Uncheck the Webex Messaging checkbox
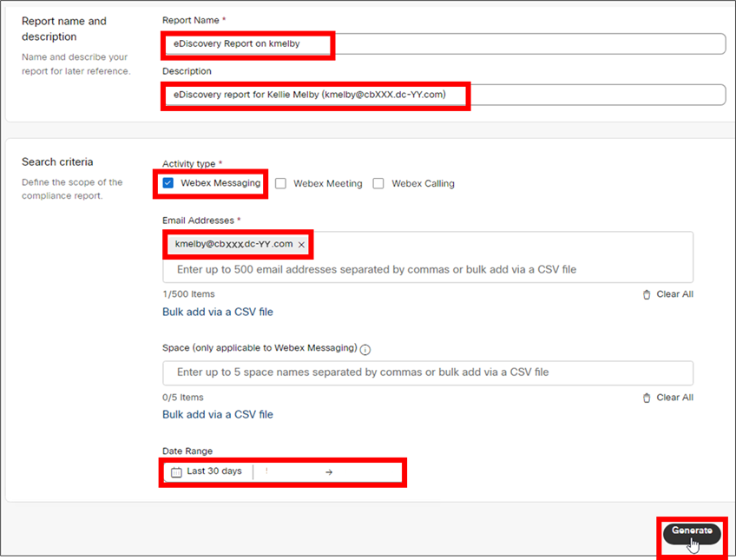 (x=168, y=183)
